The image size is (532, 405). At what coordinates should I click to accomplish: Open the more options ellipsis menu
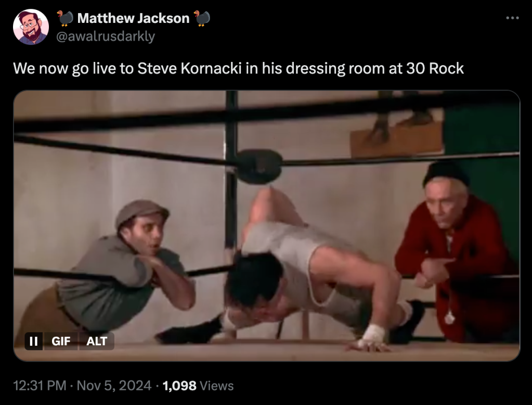(512, 18)
